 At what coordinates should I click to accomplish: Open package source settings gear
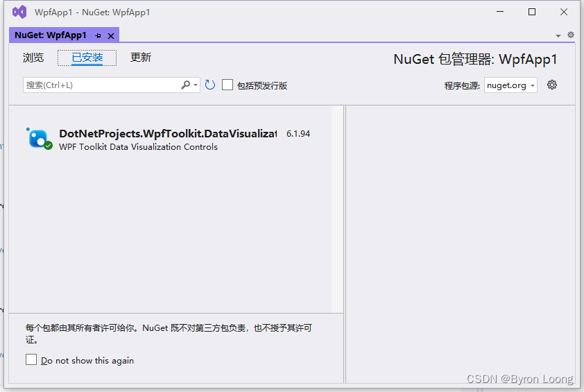(x=552, y=85)
